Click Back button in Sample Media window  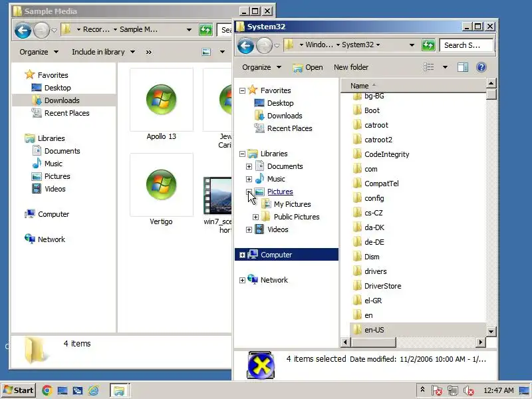coord(23,30)
